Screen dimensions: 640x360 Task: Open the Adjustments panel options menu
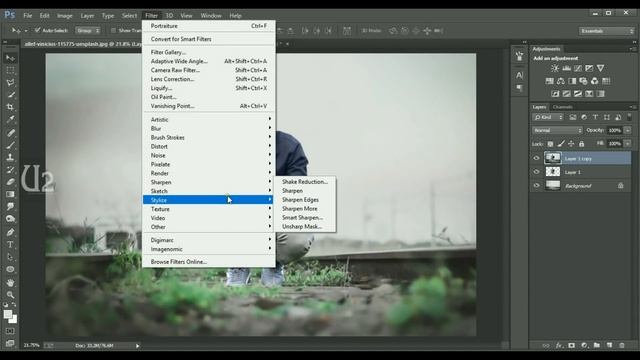[x=632, y=49]
